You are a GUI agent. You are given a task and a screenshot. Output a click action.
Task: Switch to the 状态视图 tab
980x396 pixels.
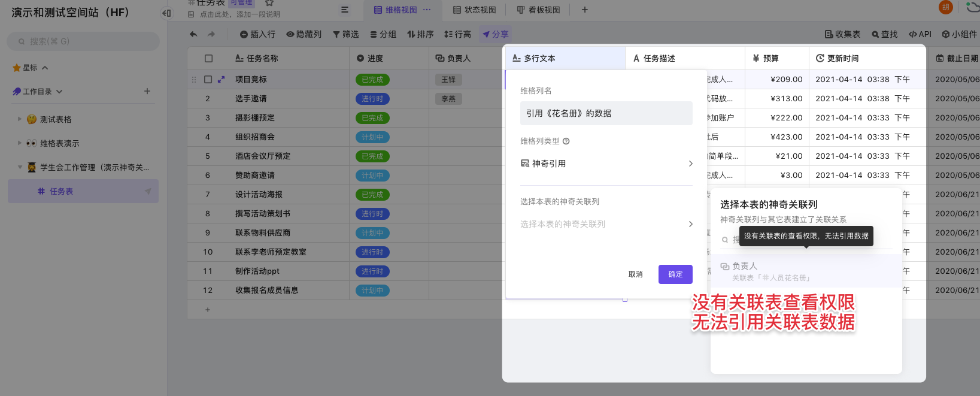coord(474,10)
